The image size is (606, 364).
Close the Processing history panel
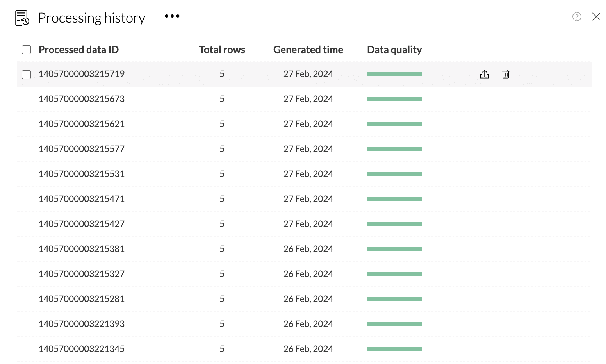[596, 17]
